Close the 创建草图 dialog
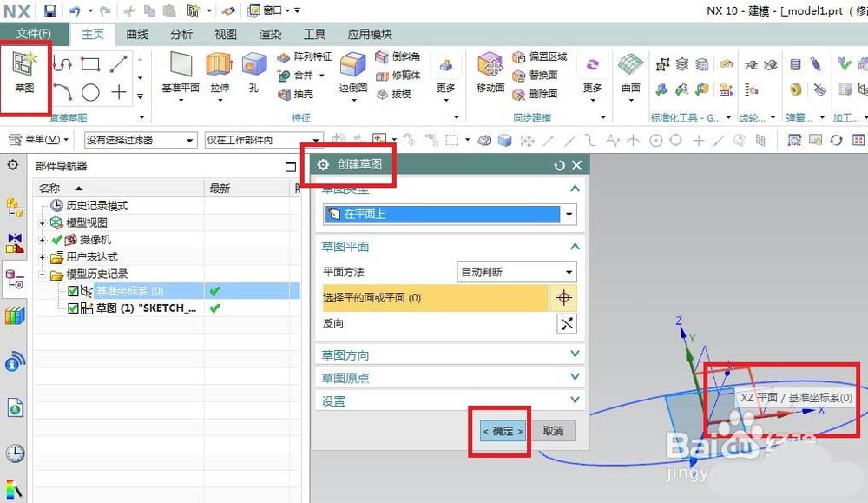Image resolution: width=868 pixels, height=503 pixels. click(577, 165)
